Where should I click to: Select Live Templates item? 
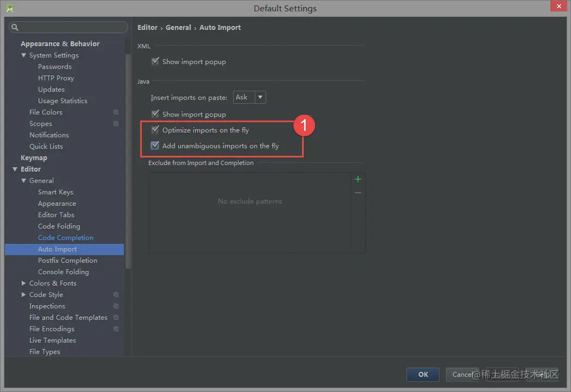pyautogui.click(x=53, y=340)
